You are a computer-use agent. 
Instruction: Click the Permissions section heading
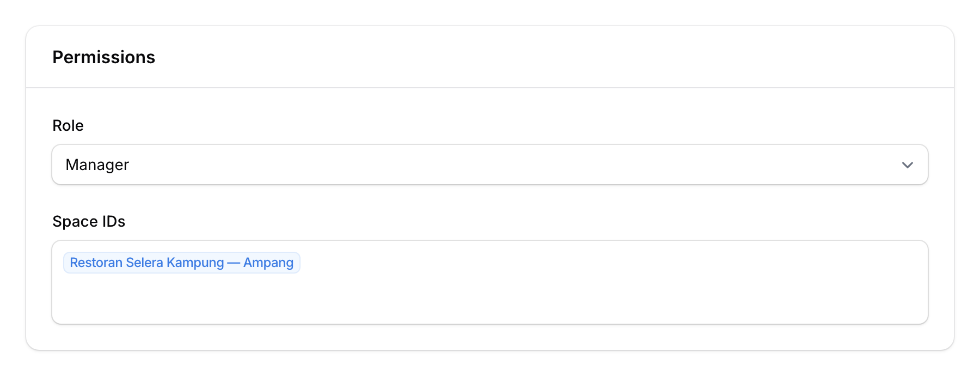click(x=104, y=57)
